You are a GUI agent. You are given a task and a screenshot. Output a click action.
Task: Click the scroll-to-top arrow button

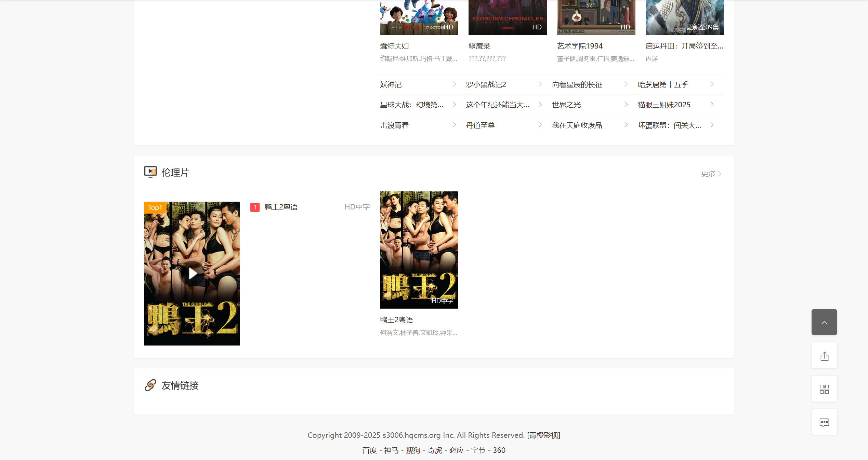coord(824,322)
